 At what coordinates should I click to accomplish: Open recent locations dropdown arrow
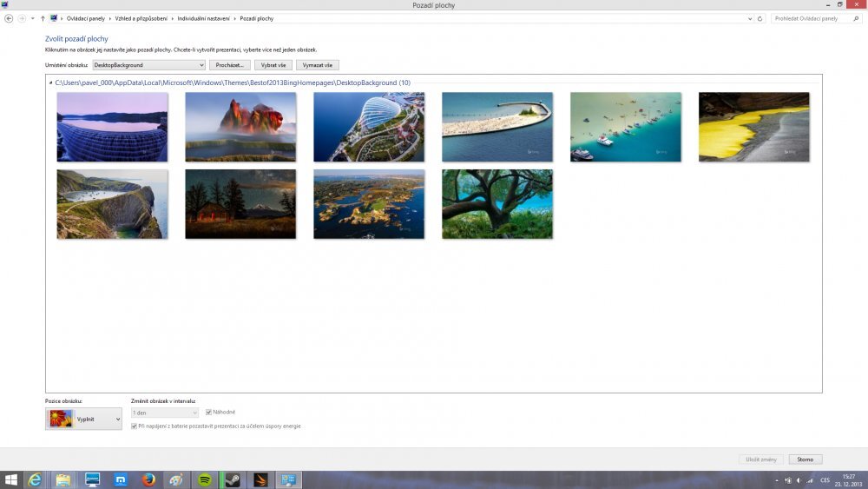(33, 18)
